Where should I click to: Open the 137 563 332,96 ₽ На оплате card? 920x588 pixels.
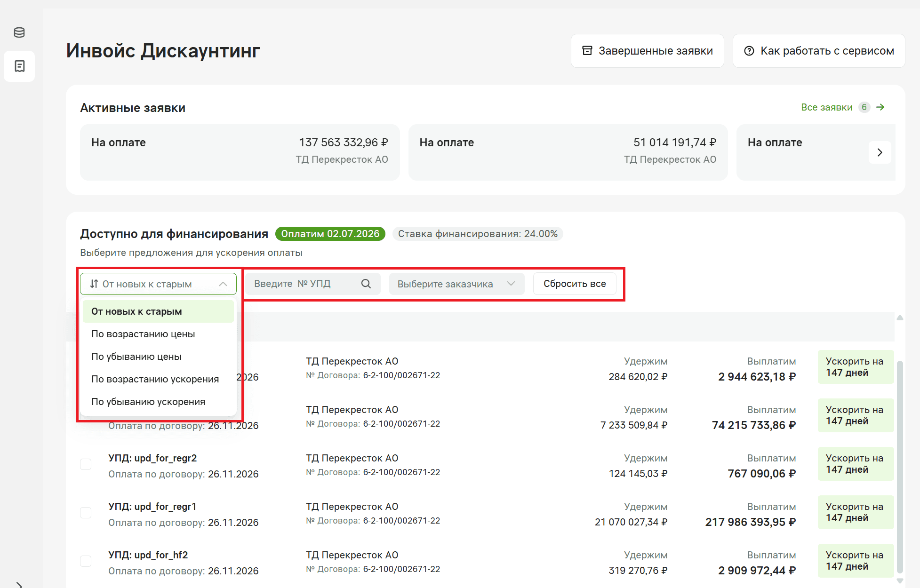click(x=240, y=152)
